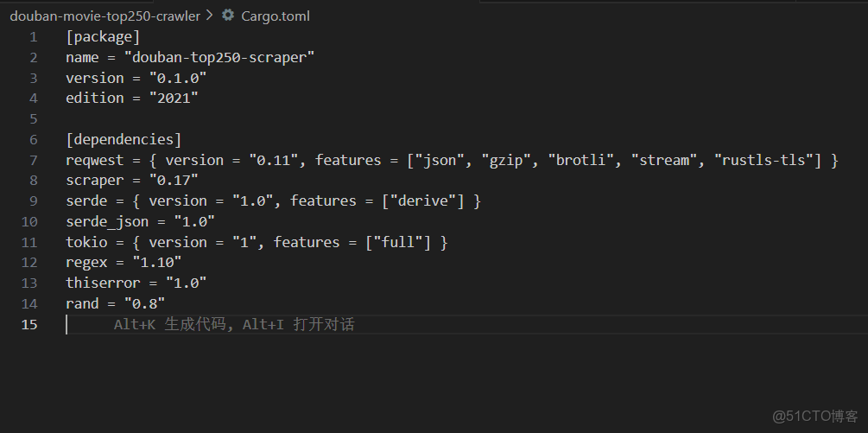Click line number 15 in the gutter

(x=30, y=325)
